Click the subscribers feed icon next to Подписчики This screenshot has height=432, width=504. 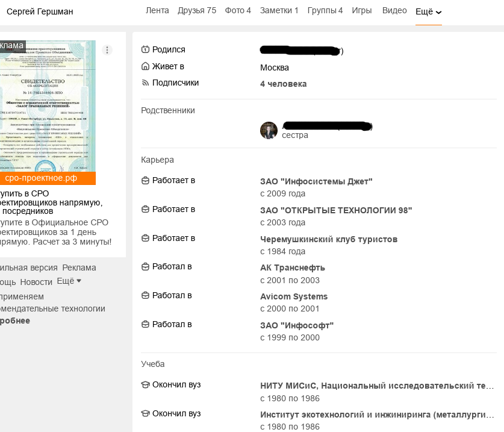[x=145, y=83]
